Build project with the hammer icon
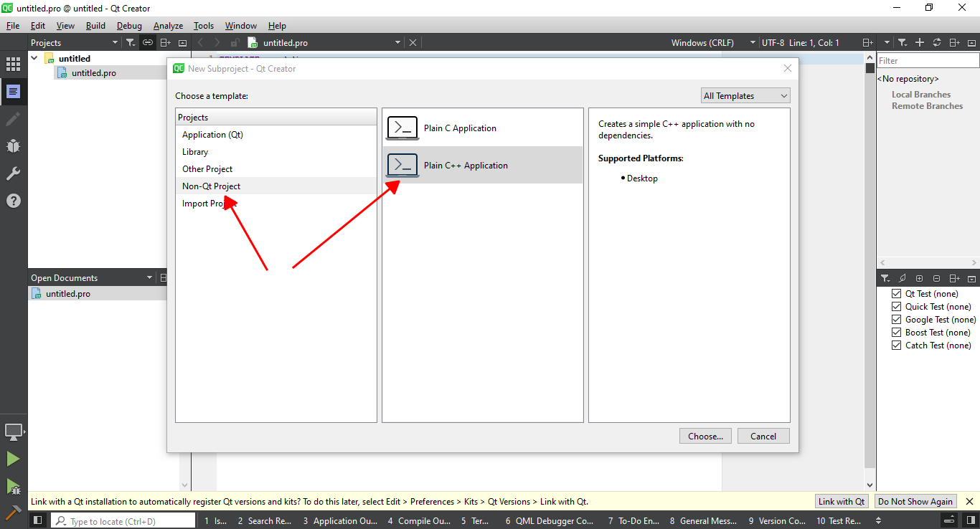 click(13, 513)
